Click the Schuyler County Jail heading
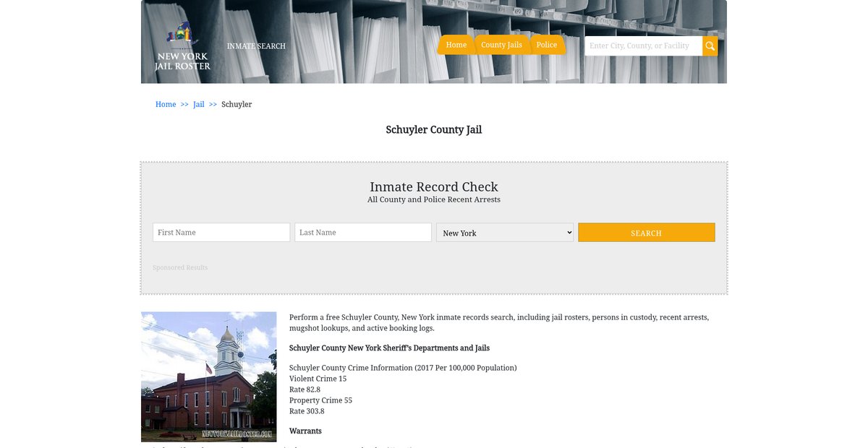868x448 pixels. click(434, 130)
